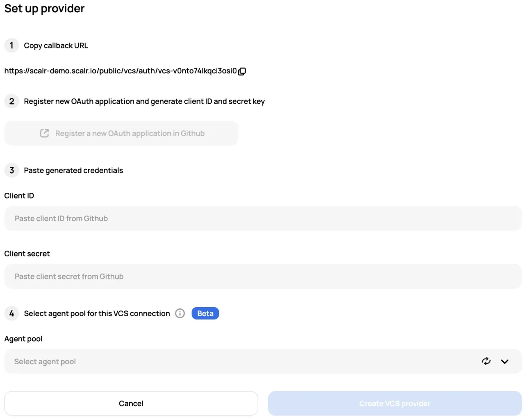Click the Agent pool field label

pyautogui.click(x=23, y=339)
